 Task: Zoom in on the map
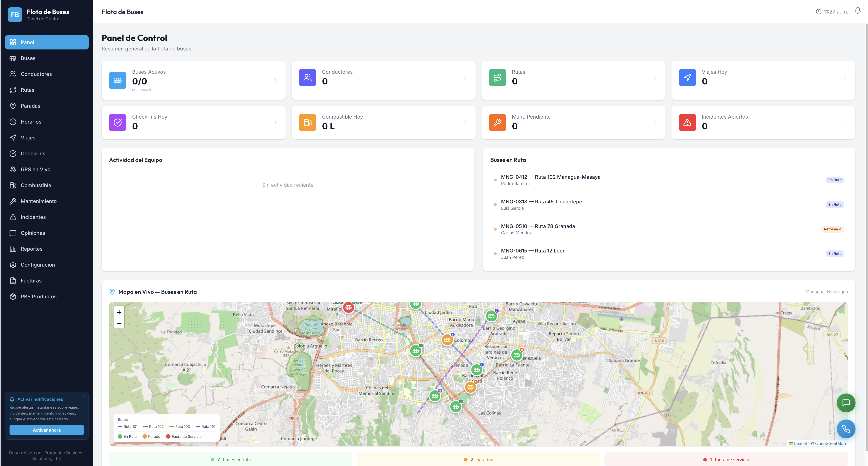coord(119,312)
